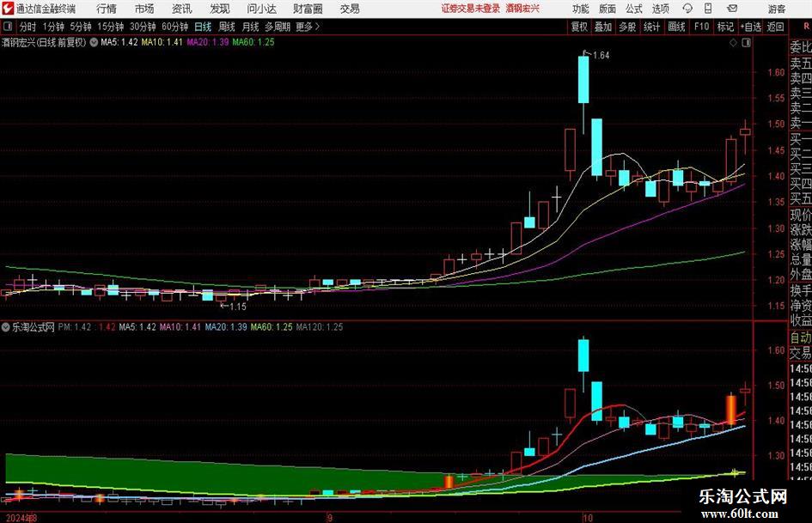Open the 财富圈 menu
This screenshot has width=812, height=523.
coord(308,9)
